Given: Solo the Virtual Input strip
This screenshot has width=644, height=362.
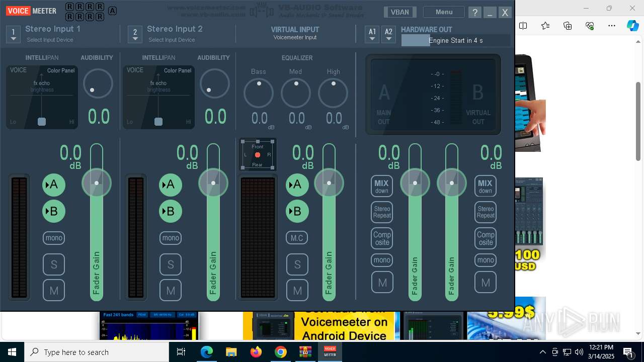Looking at the screenshot, I should [x=297, y=264].
